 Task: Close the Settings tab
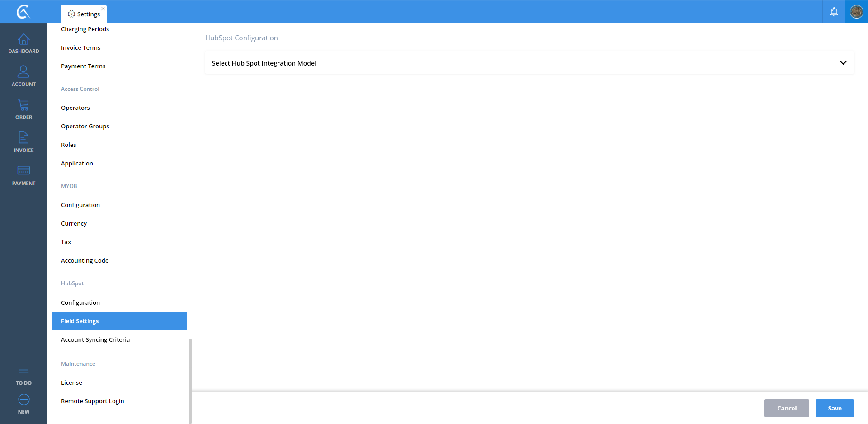pos(103,9)
